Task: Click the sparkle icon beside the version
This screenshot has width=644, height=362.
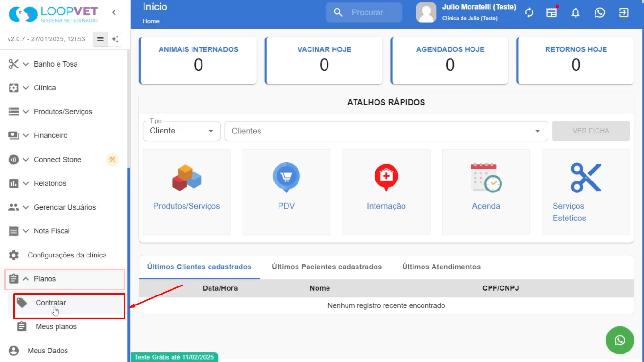Action: coord(115,39)
